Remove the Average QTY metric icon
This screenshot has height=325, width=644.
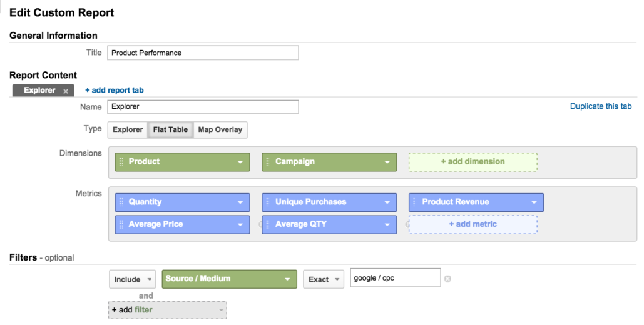point(407,224)
